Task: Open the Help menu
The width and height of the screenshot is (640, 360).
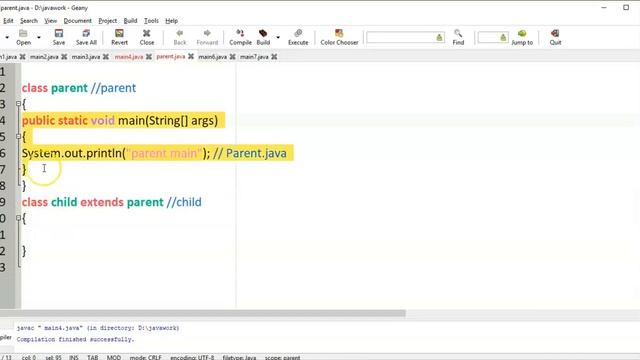Action: point(171,21)
